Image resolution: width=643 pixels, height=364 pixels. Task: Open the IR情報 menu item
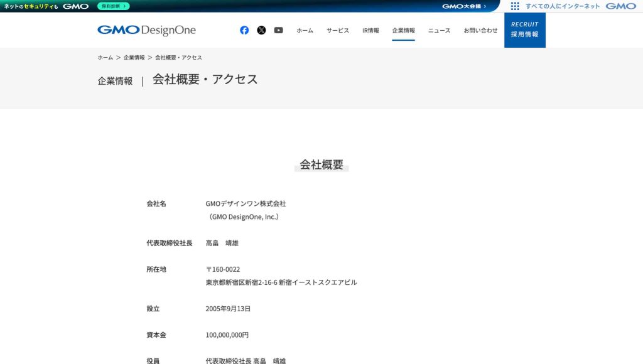[x=370, y=30]
